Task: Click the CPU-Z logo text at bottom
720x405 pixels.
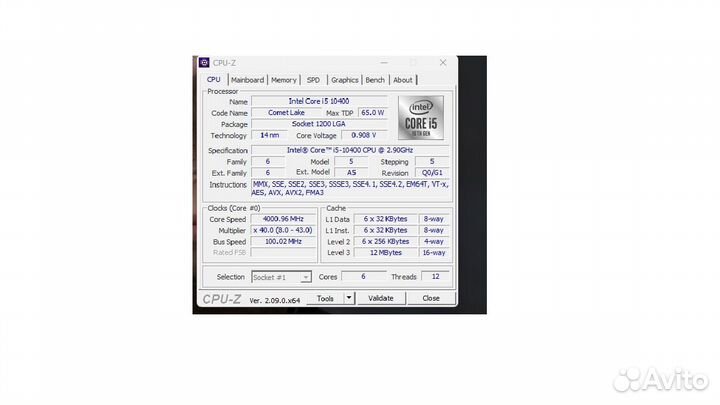Action: tap(222, 299)
